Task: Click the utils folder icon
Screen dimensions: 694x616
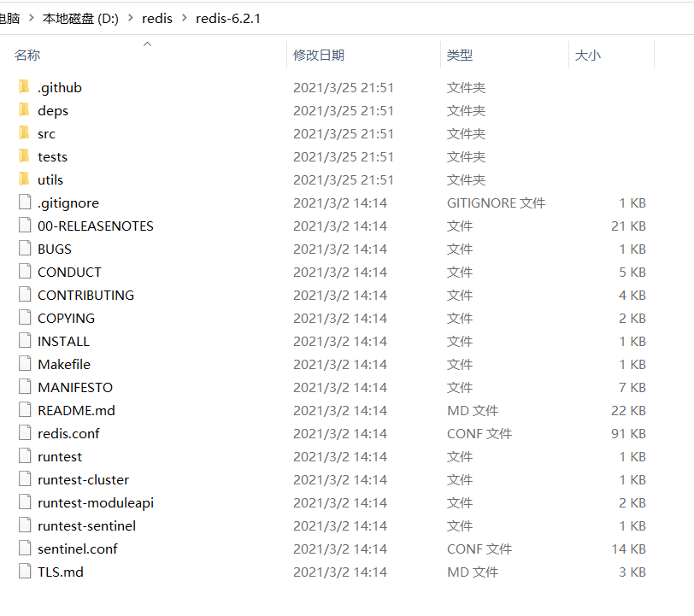Action: click(24, 179)
